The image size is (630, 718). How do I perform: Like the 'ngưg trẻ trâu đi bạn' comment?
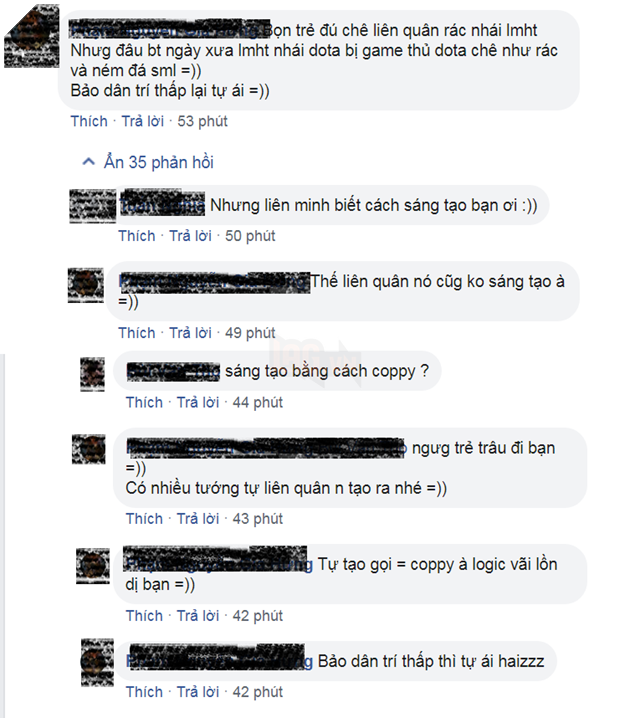click(144, 519)
